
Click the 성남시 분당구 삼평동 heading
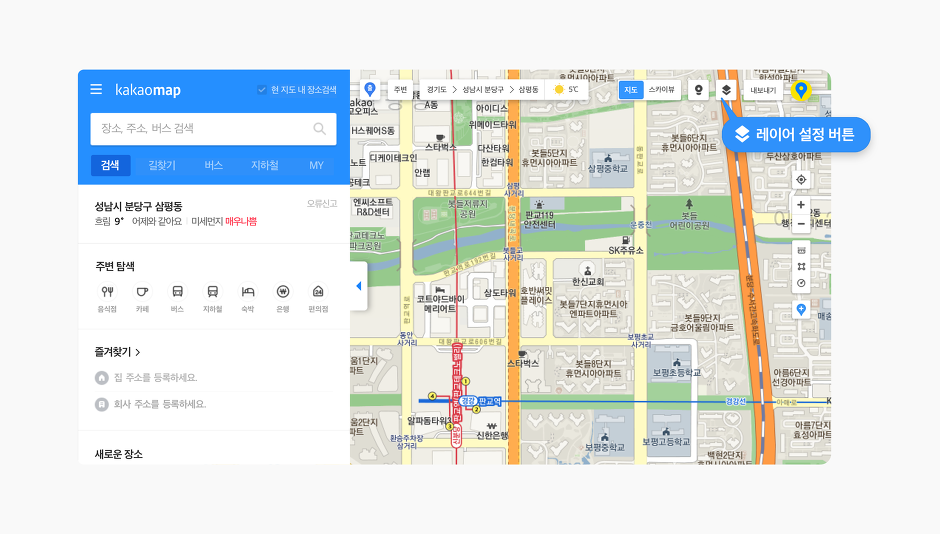138,206
